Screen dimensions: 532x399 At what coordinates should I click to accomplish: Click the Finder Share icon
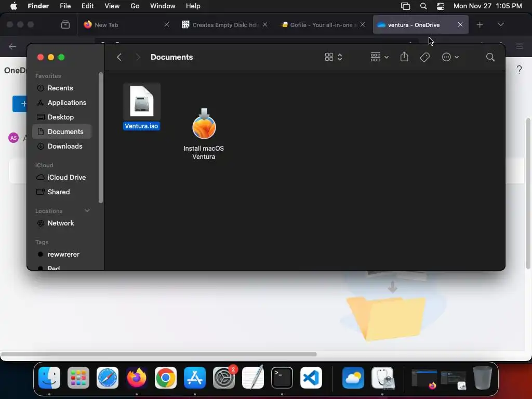point(404,57)
